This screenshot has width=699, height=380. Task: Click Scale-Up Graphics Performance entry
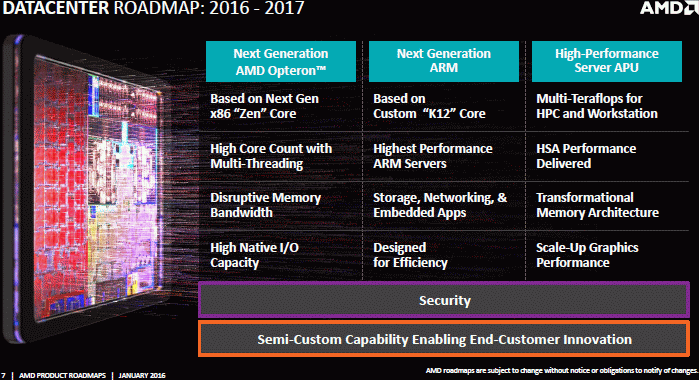point(587,255)
